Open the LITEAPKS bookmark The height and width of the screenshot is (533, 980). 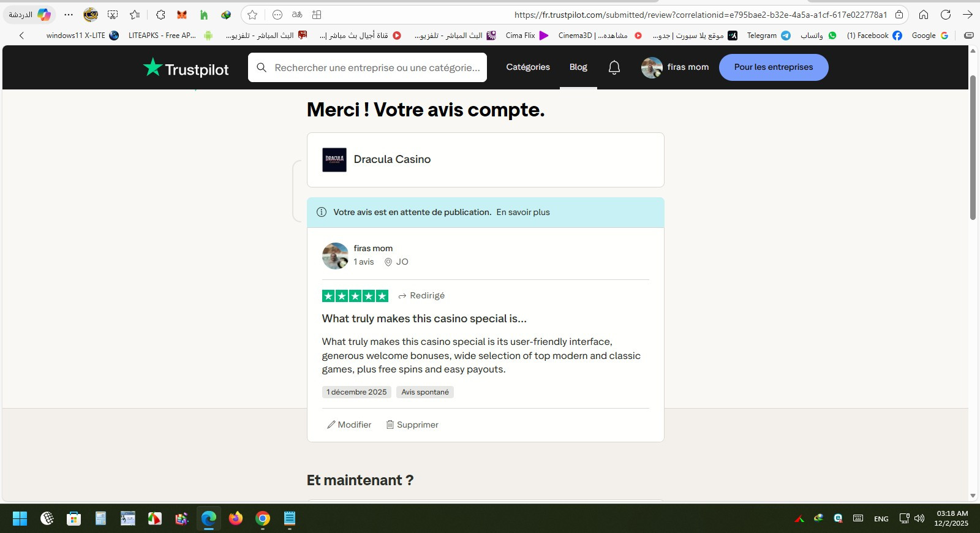tap(170, 36)
